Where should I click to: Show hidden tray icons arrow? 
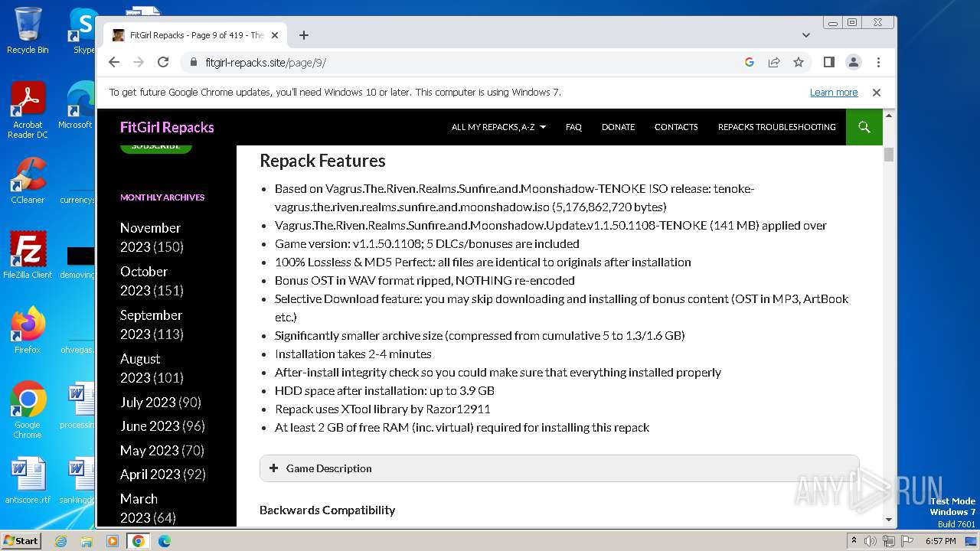(854, 541)
